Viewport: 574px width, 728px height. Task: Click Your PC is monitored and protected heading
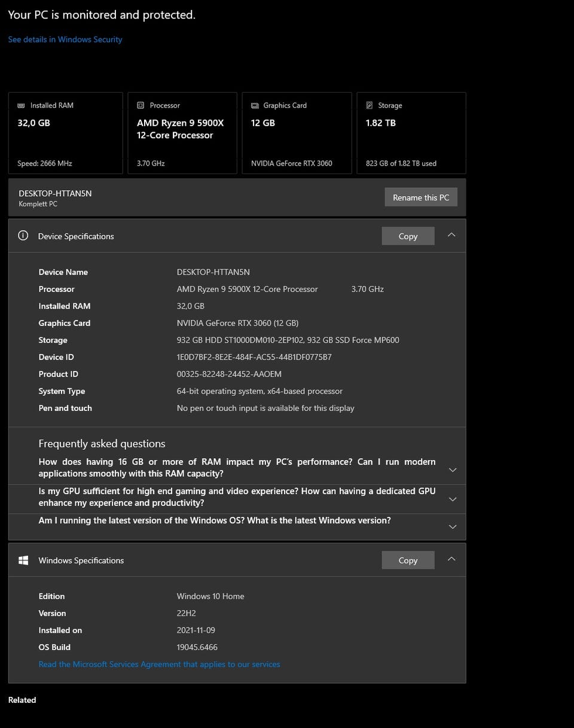[102, 15]
